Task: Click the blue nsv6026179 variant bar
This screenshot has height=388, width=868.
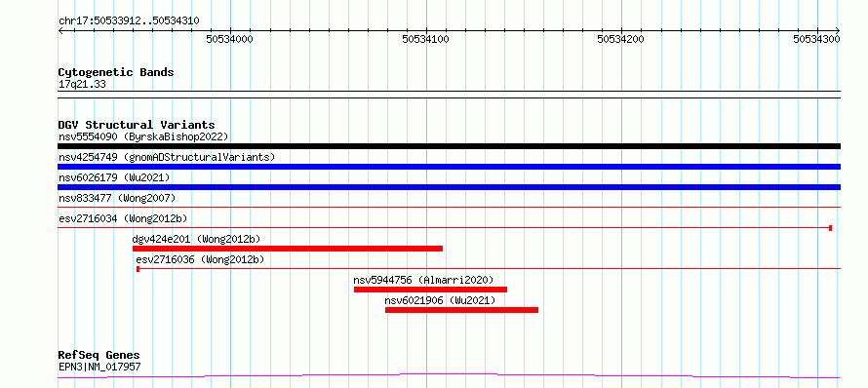Action: point(449,187)
